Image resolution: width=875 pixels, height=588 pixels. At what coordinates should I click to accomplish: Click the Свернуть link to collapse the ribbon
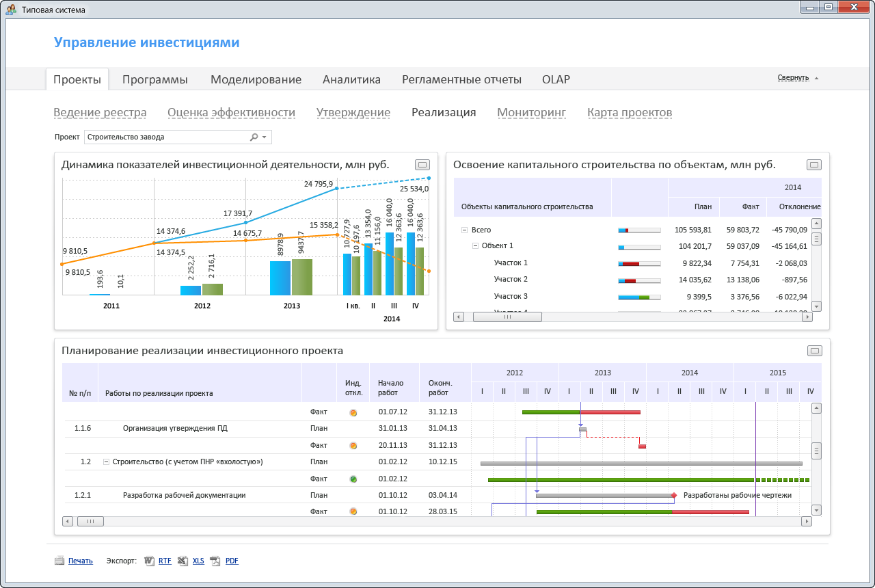[x=793, y=78]
